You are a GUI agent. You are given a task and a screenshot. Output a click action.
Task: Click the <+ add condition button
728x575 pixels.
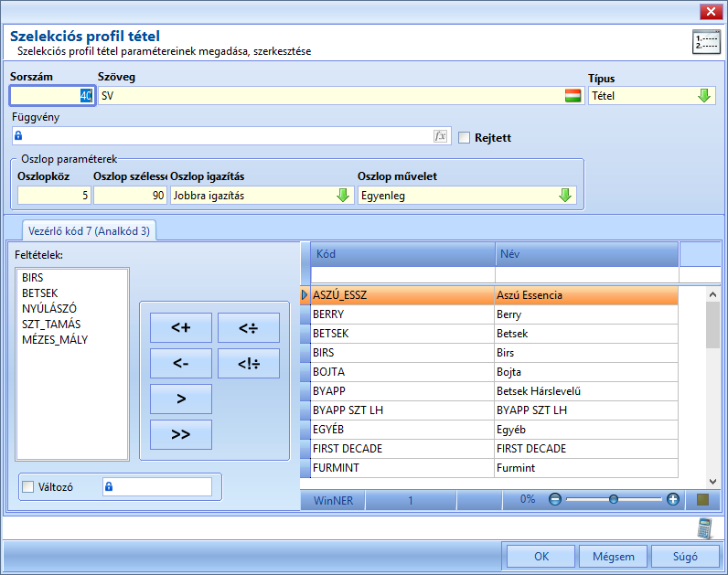tap(180, 327)
